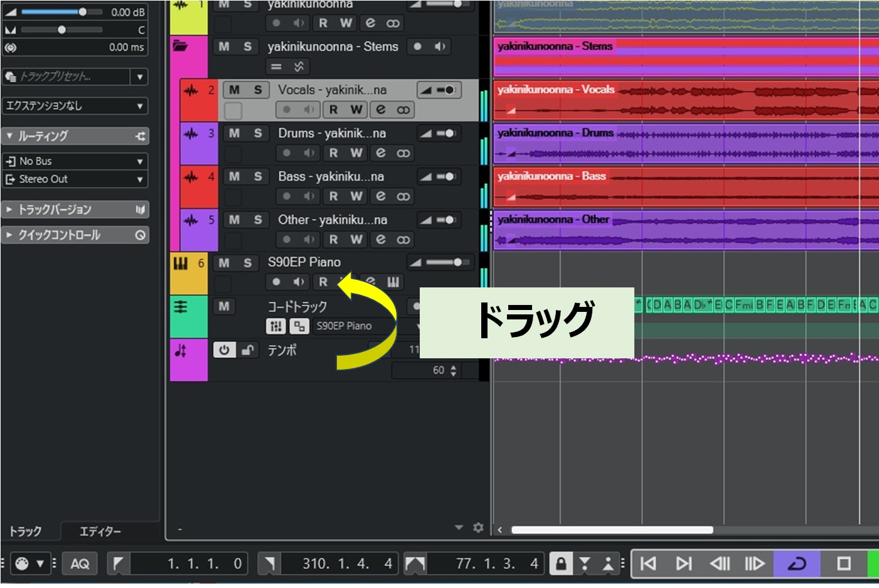Mute the Bass track

(234, 177)
